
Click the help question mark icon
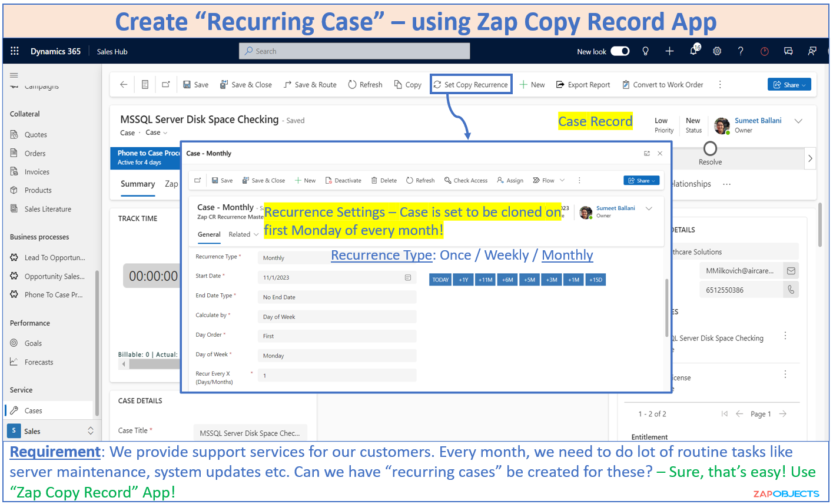[x=741, y=51]
